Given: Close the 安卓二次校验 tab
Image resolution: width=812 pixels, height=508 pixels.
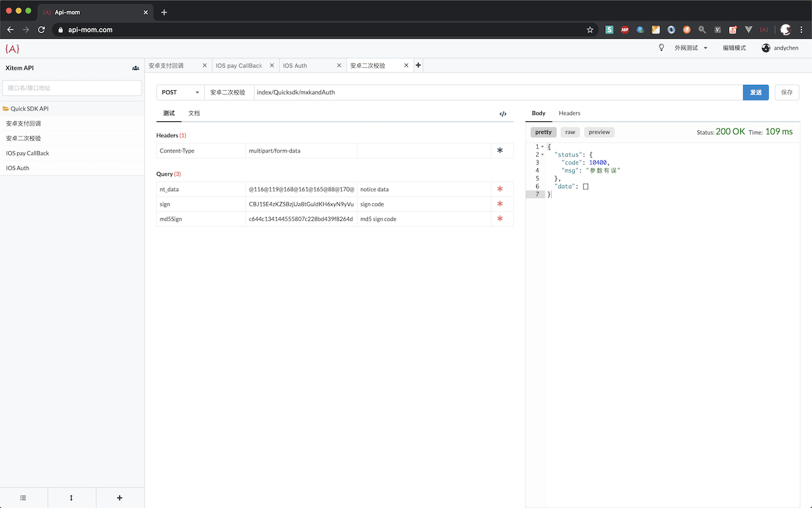Looking at the screenshot, I should tap(406, 65).
